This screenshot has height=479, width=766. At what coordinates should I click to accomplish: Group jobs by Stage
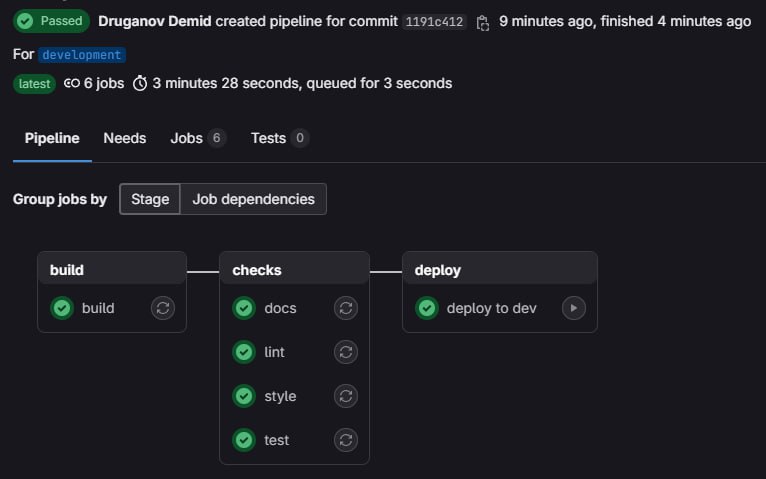tap(150, 199)
